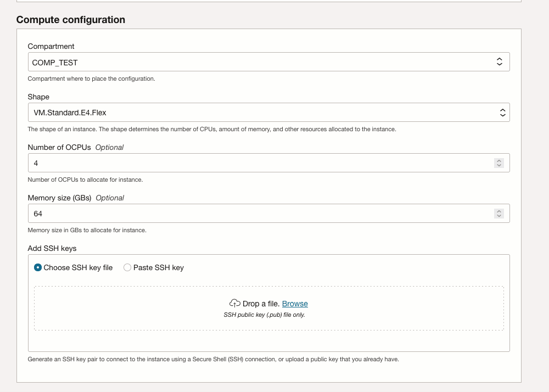Click the OCPUs stepper up arrow
This screenshot has height=392, width=549.
coord(498,160)
